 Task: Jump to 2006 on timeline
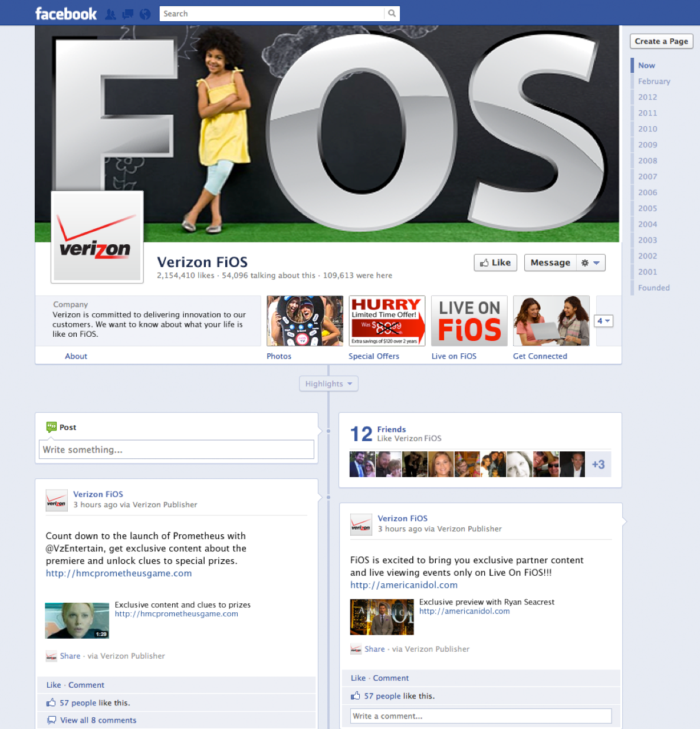click(648, 193)
